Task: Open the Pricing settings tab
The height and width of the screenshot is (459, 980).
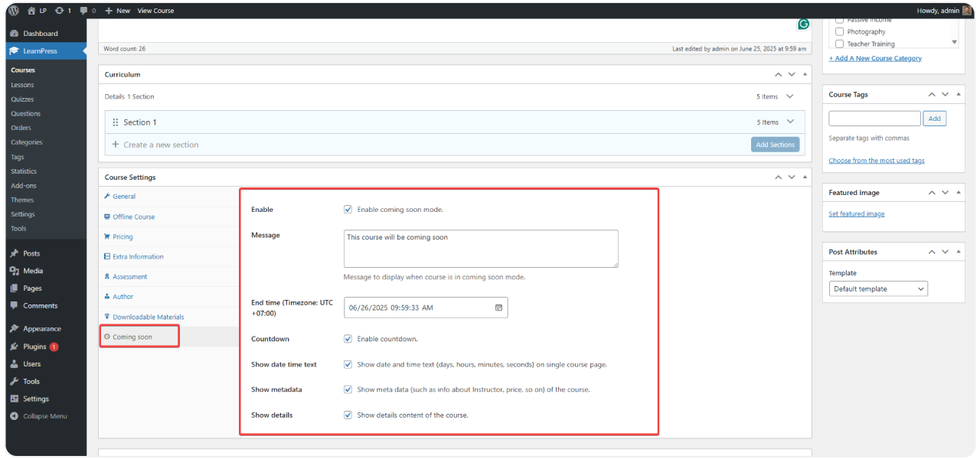Action: [x=122, y=237]
